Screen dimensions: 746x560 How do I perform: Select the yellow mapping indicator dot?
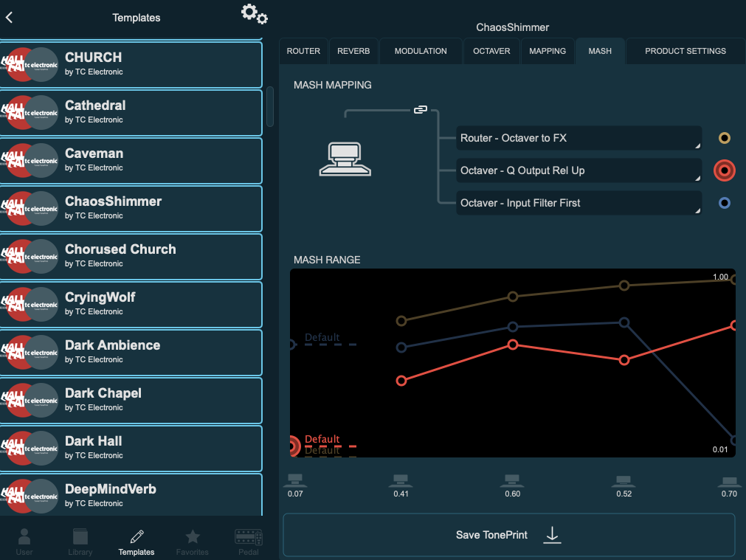pyautogui.click(x=724, y=137)
